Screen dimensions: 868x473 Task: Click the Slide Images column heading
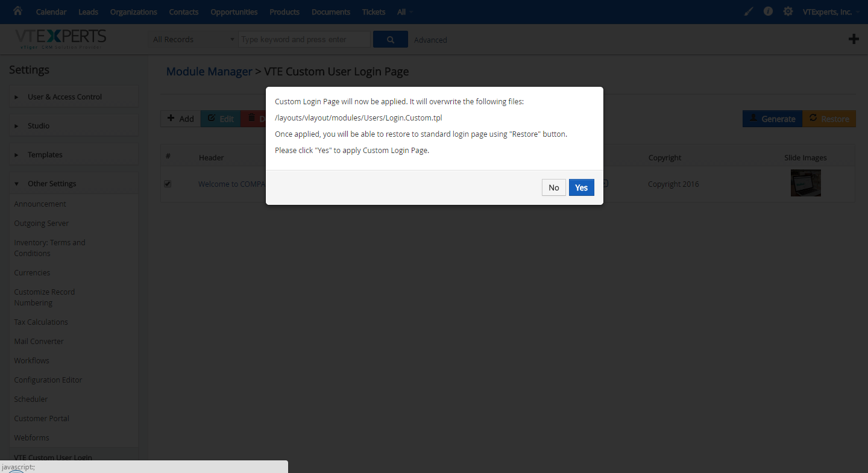click(x=805, y=157)
